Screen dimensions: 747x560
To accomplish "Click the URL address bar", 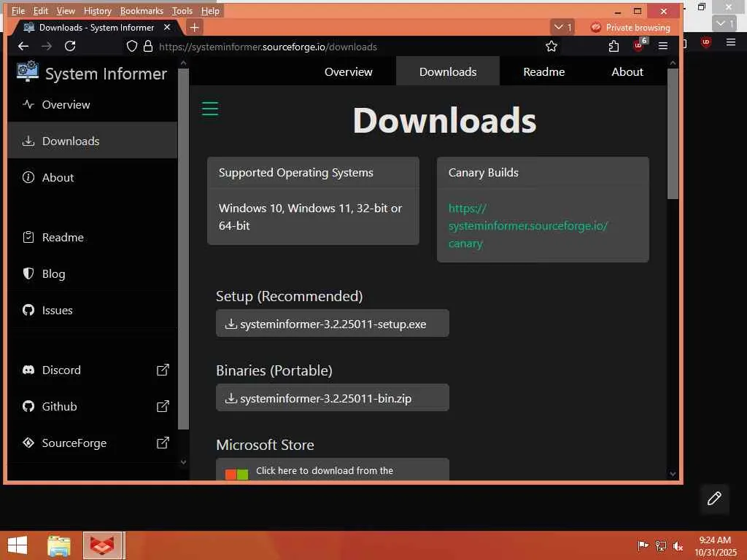I will 343,47.
